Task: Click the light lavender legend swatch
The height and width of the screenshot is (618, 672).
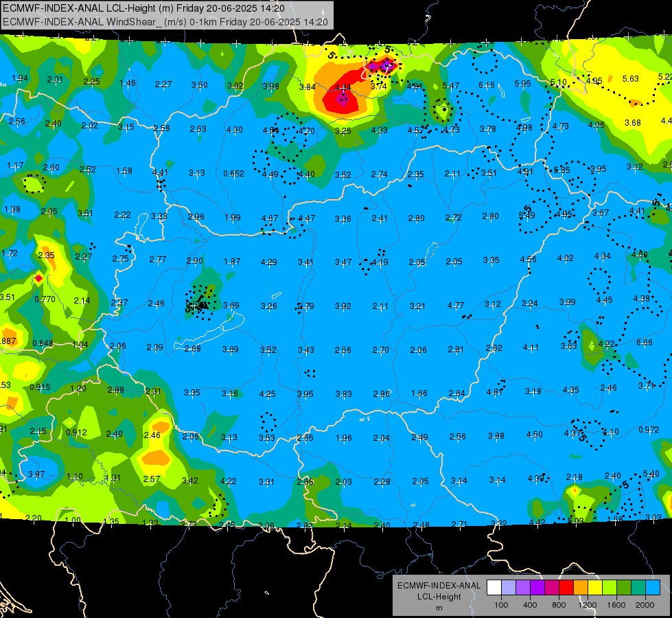Action: [x=509, y=588]
